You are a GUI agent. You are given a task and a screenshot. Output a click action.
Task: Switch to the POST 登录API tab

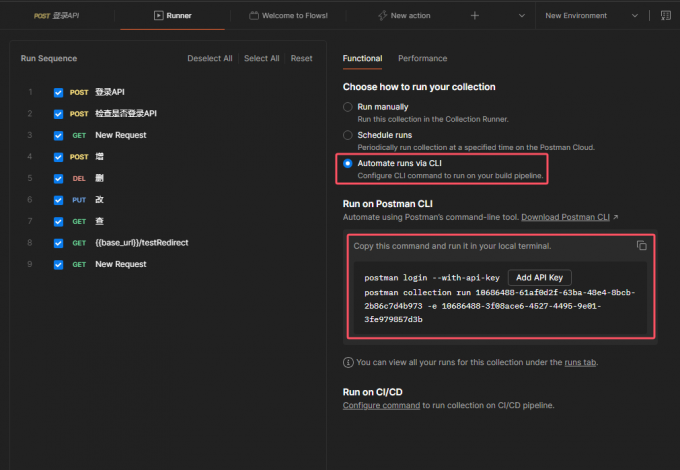(56, 16)
